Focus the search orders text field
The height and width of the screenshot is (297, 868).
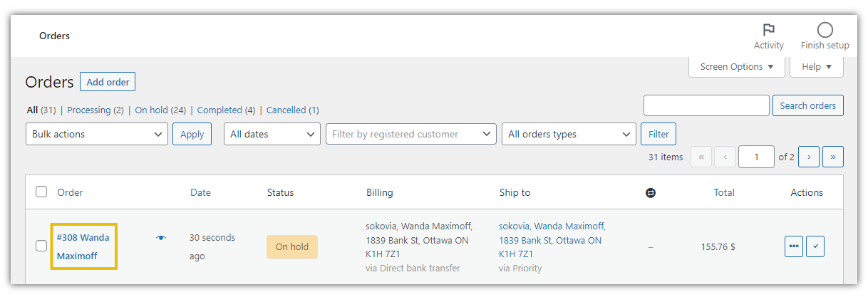pos(706,105)
